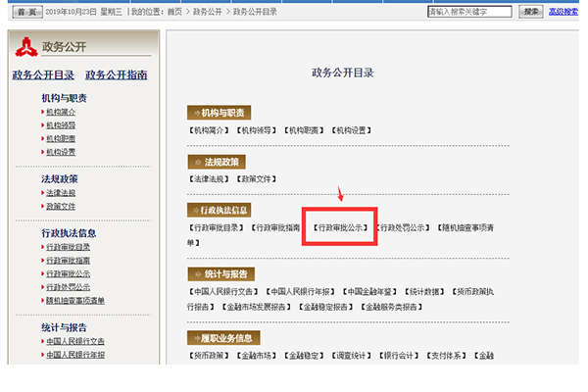Viewport: 588px width, 392px height.
Task: Click the search keyword input field
Action: click(x=469, y=12)
